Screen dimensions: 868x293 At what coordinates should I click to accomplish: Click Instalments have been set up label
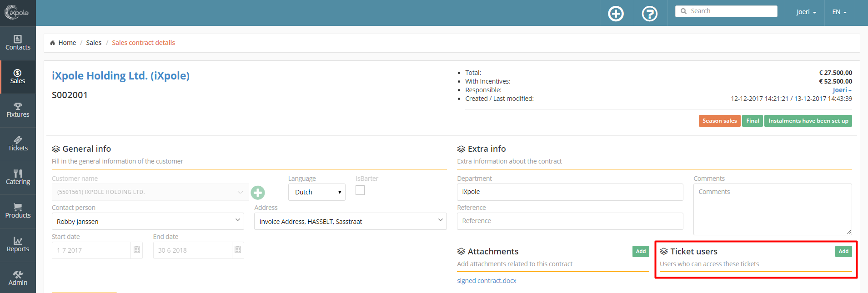(808, 121)
